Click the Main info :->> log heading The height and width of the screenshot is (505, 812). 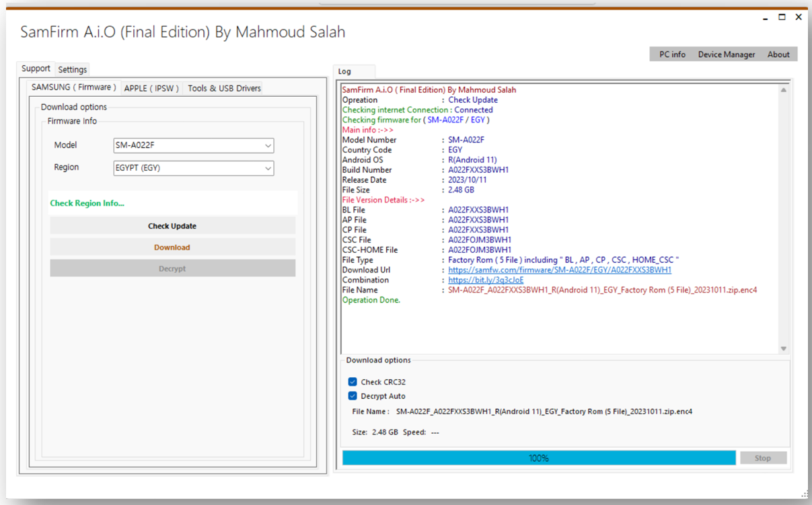click(x=368, y=130)
